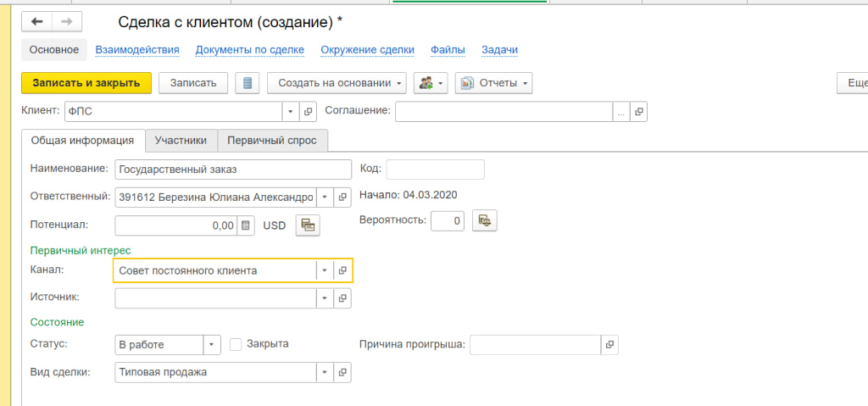Click the Записать и закрыть button
The image size is (868, 406).
tap(86, 83)
